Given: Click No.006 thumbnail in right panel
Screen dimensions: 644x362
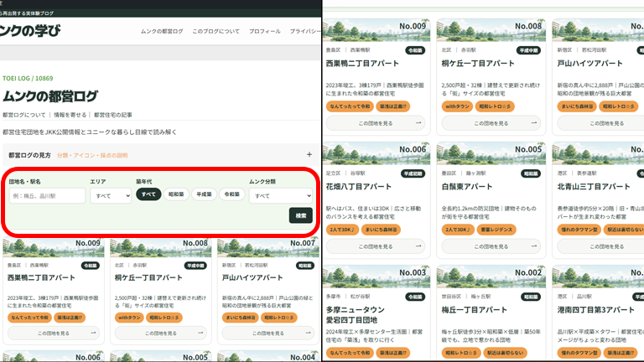Looking at the screenshot, I should [377, 153].
